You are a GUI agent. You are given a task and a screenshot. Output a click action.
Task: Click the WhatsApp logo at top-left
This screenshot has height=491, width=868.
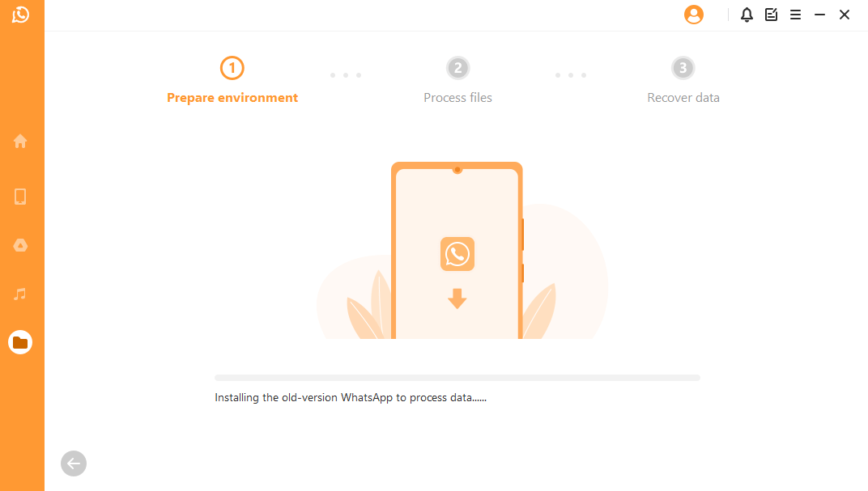click(20, 15)
